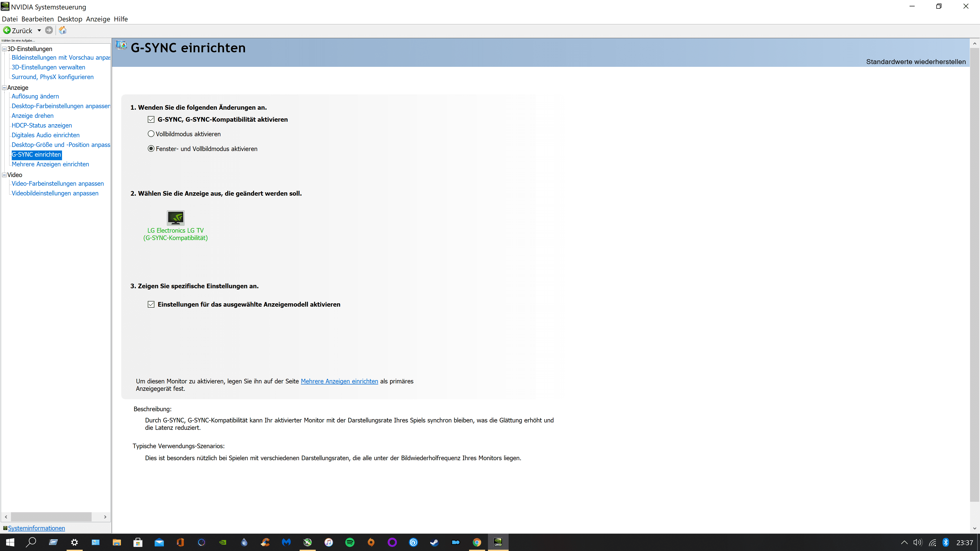Open the 23:37 clock in tray
Screen dimensions: 980x551
[964, 543]
